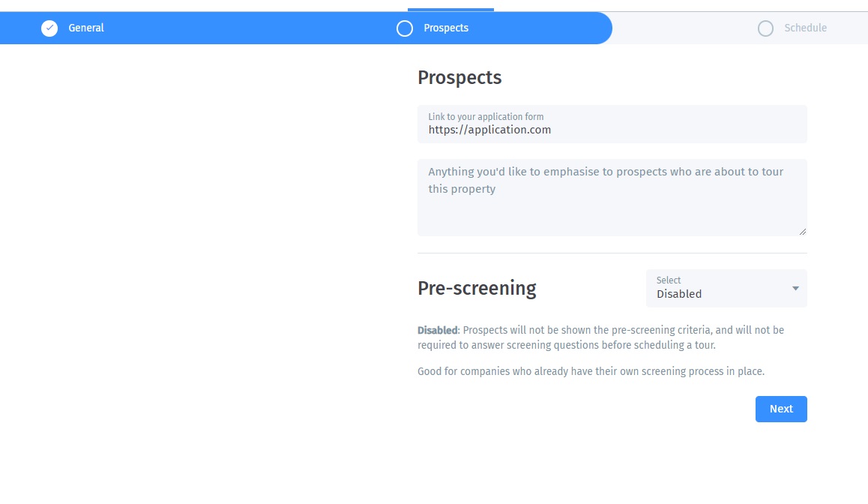Go back to the General step tab

tap(86, 28)
